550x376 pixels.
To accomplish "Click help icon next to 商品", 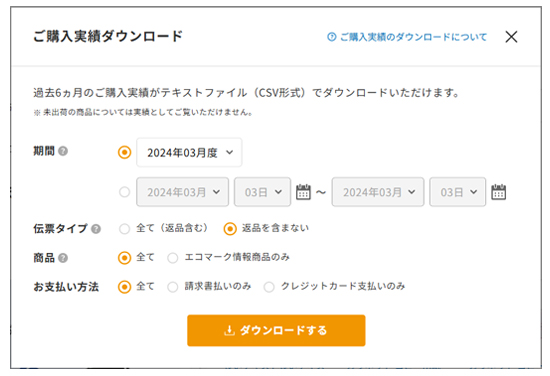I will pyautogui.click(x=63, y=258).
